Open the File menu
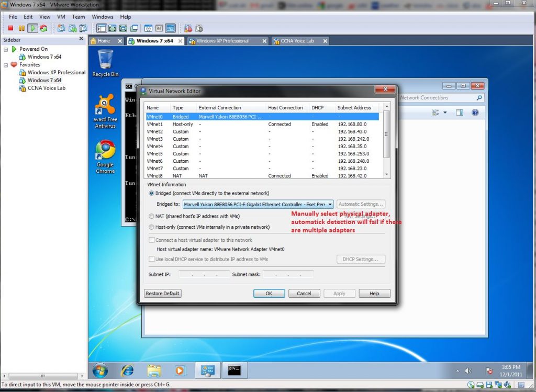Viewport: 536px width, 392px height. coord(13,17)
